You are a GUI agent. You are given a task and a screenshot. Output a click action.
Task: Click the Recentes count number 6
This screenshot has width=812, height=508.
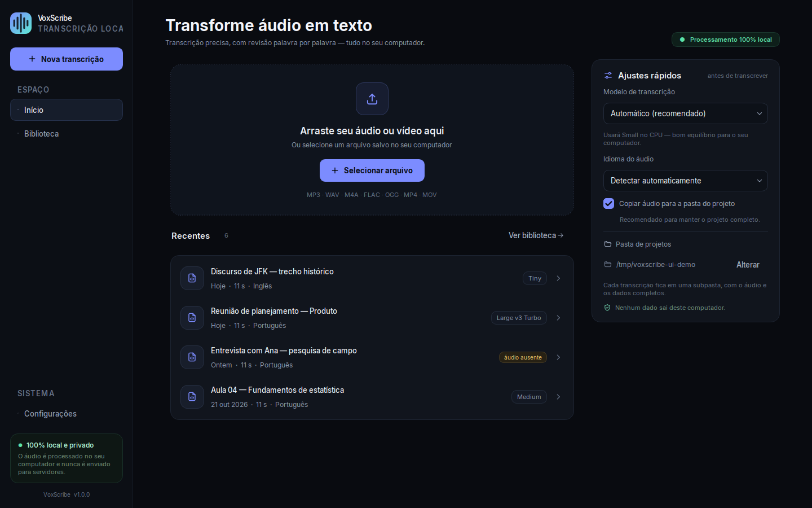click(226, 235)
